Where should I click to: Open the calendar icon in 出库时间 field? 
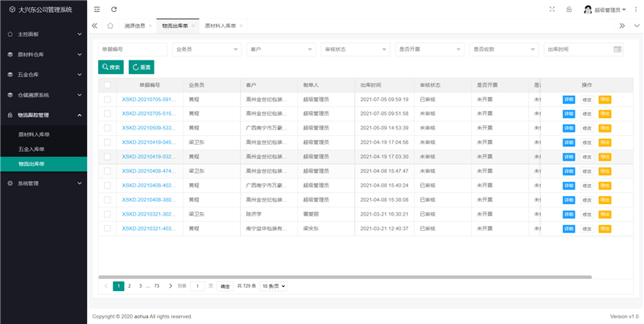click(617, 49)
